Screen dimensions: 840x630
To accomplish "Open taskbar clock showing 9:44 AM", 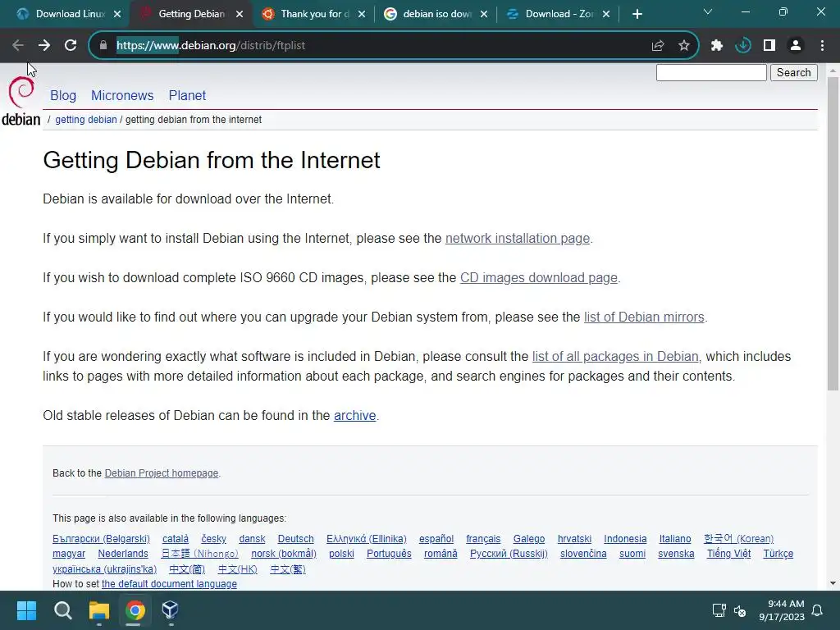I will [782, 610].
